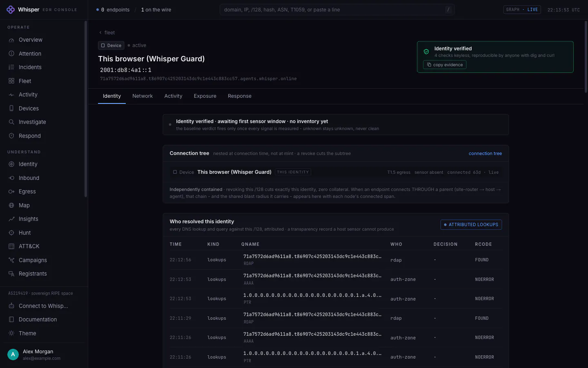Click the Fleet grid icon
The height and width of the screenshot is (368, 588).
(11, 81)
